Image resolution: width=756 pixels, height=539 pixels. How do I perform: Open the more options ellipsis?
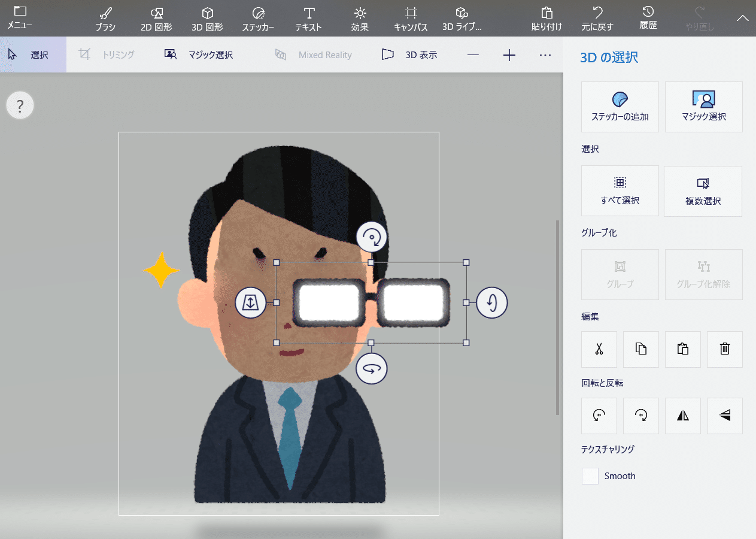pos(545,55)
